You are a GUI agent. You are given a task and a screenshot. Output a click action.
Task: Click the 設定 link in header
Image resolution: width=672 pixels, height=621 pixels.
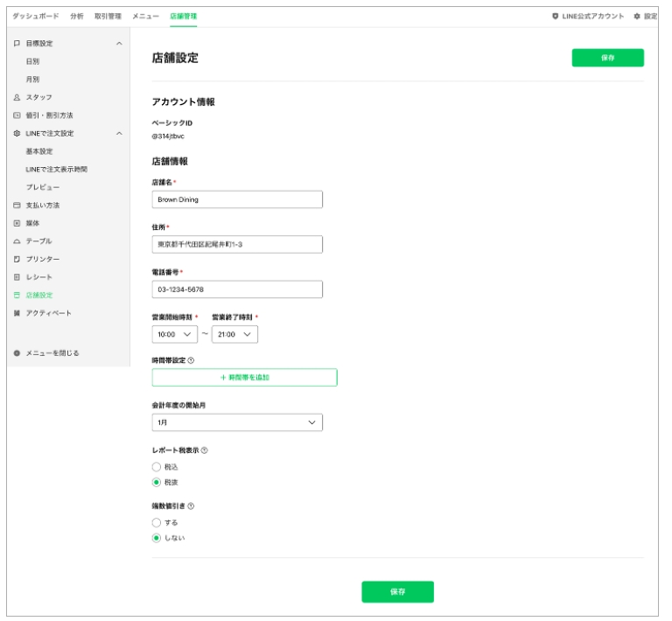pos(651,17)
